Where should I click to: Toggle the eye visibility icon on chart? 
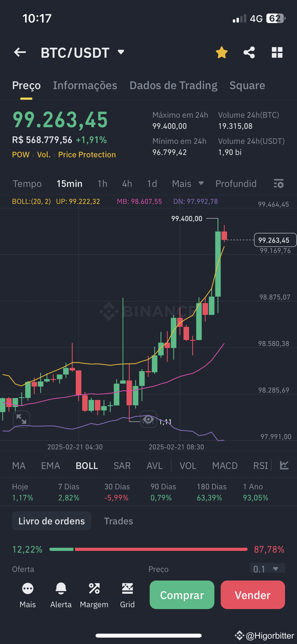pyautogui.click(x=148, y=419)
